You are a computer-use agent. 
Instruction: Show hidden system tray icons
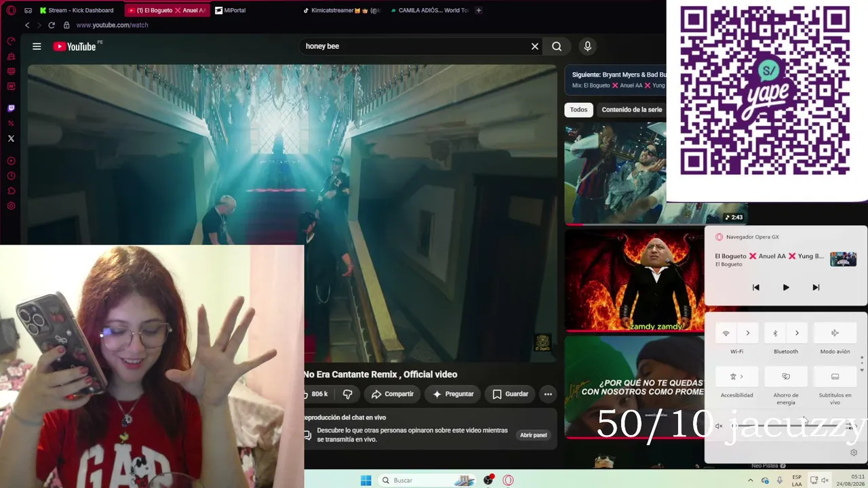[x=750, y=480]
